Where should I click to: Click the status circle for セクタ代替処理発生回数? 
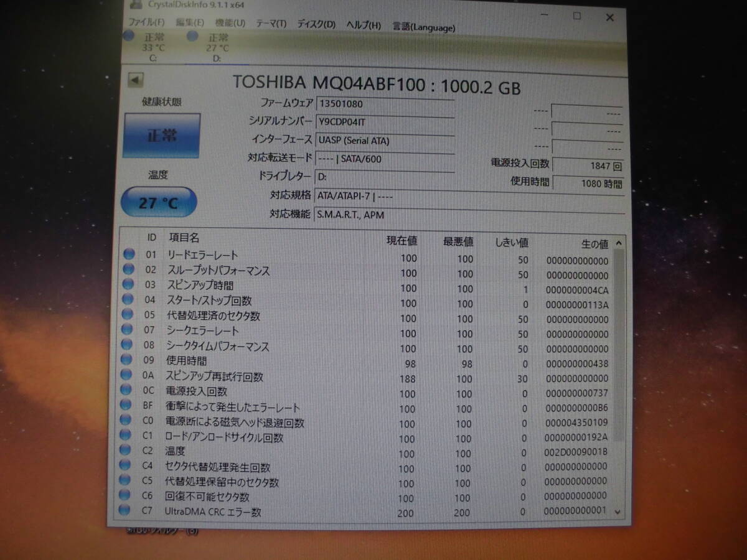point(126,465)
